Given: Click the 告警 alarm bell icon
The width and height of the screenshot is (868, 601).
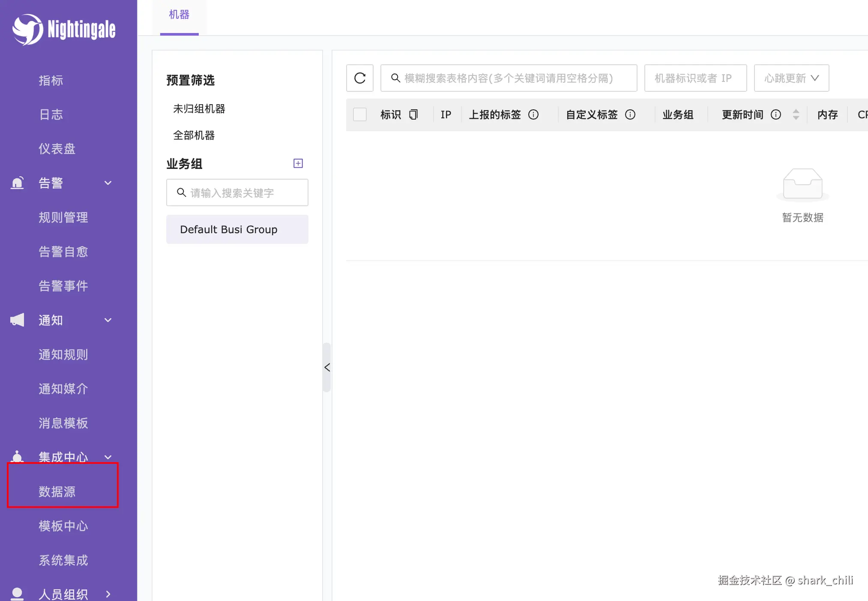Looking at the screenshot, I should (17, 183).
